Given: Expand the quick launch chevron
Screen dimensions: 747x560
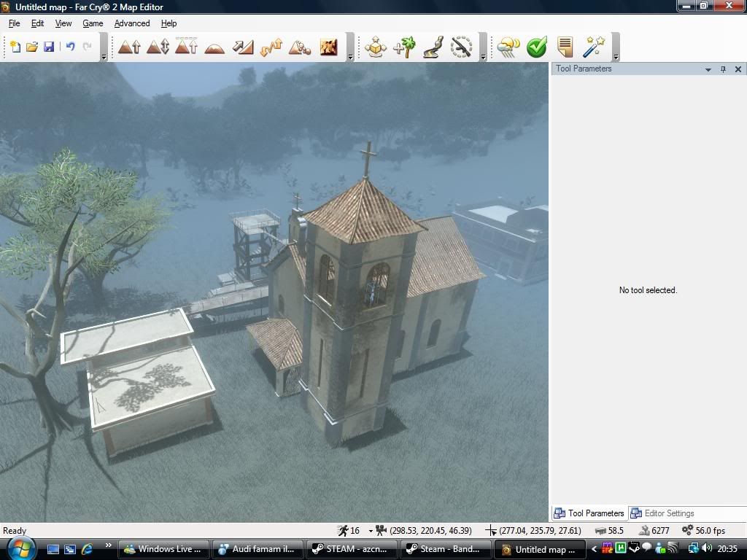Looking at the screenshot, I should coord(108,545).
